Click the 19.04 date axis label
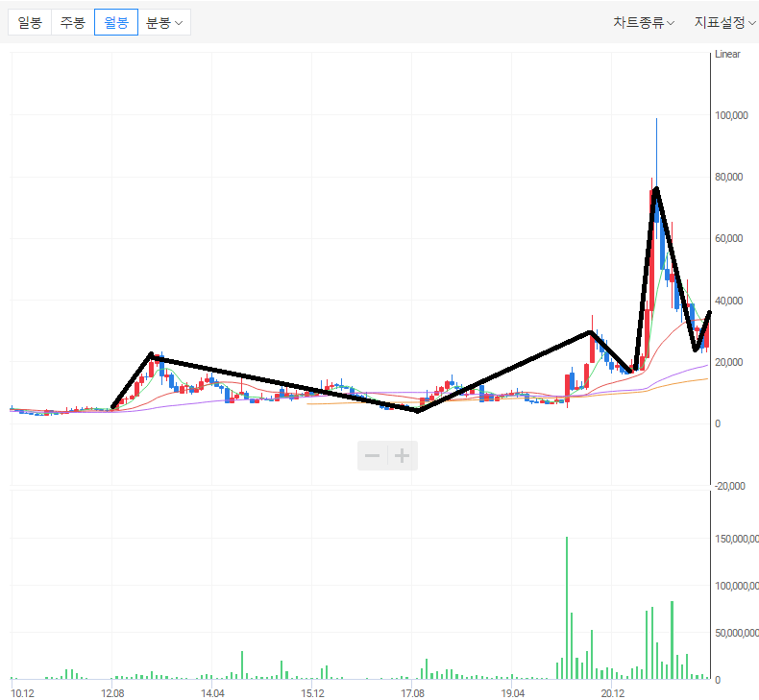This screenshot has width=759, height=700. (x=513, y=693)
